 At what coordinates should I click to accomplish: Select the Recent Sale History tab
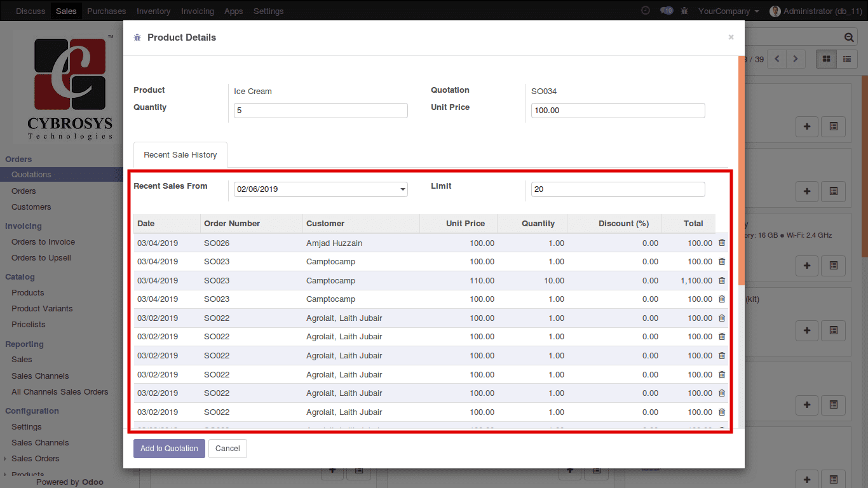point(180,155)
